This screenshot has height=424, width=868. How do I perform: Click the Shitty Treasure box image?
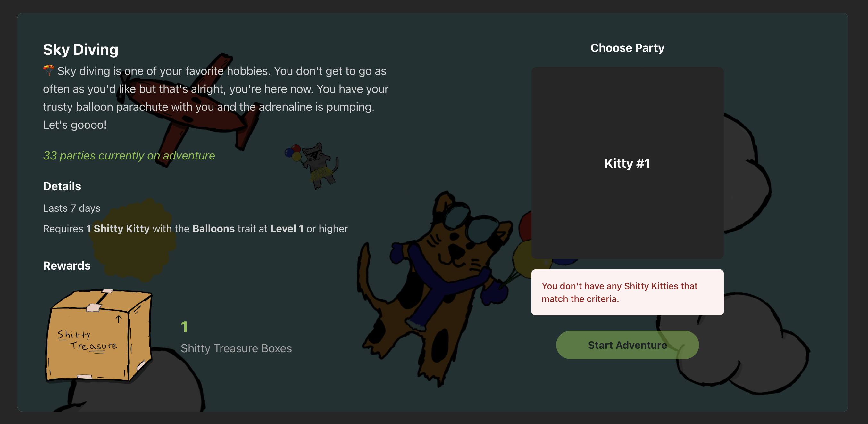(x=99, y=336)
